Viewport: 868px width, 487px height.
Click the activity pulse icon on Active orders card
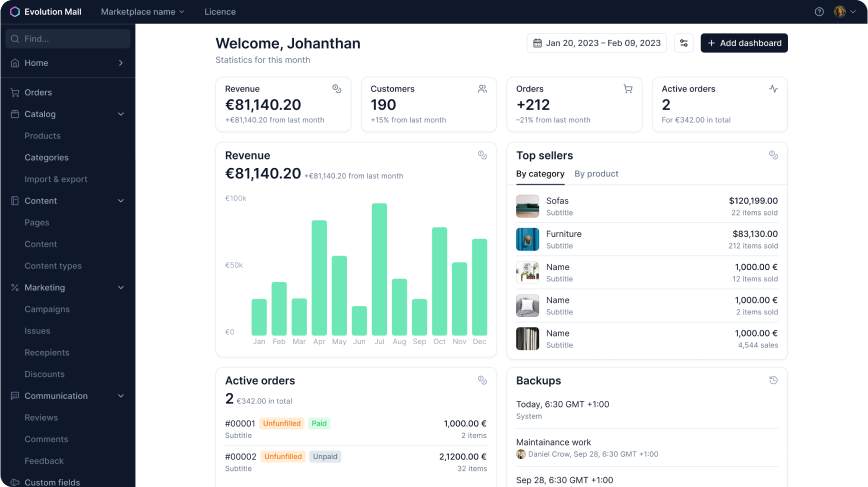pos(773,89)
